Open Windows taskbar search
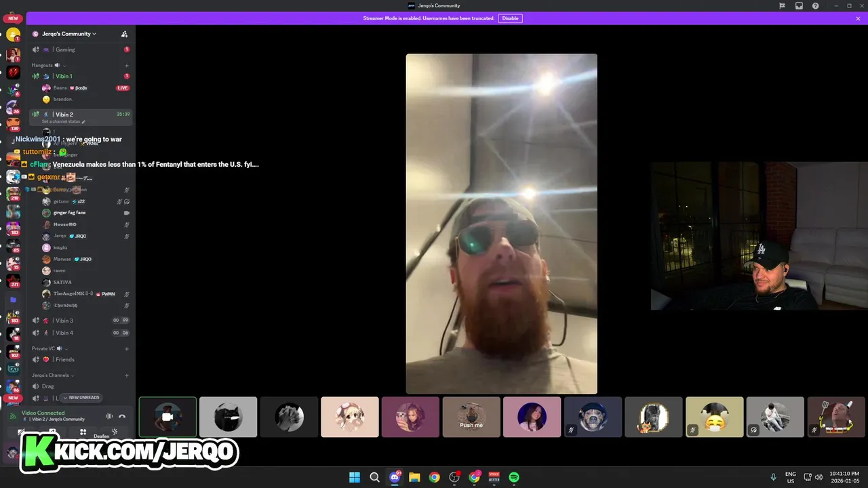Screen dimensions: 868x488 374,477
